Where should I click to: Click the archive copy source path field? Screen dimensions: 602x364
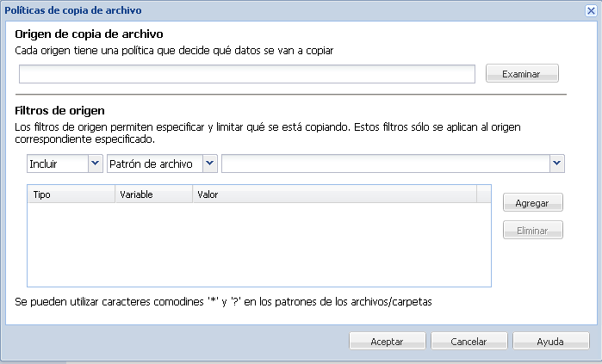[x=247, y=74]
